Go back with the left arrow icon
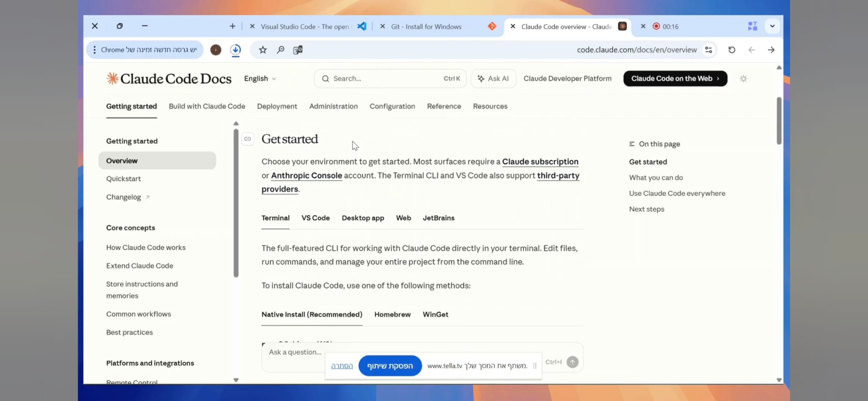Image resolution: width=868 pixels, height=401 pixels. pos(751,50)
